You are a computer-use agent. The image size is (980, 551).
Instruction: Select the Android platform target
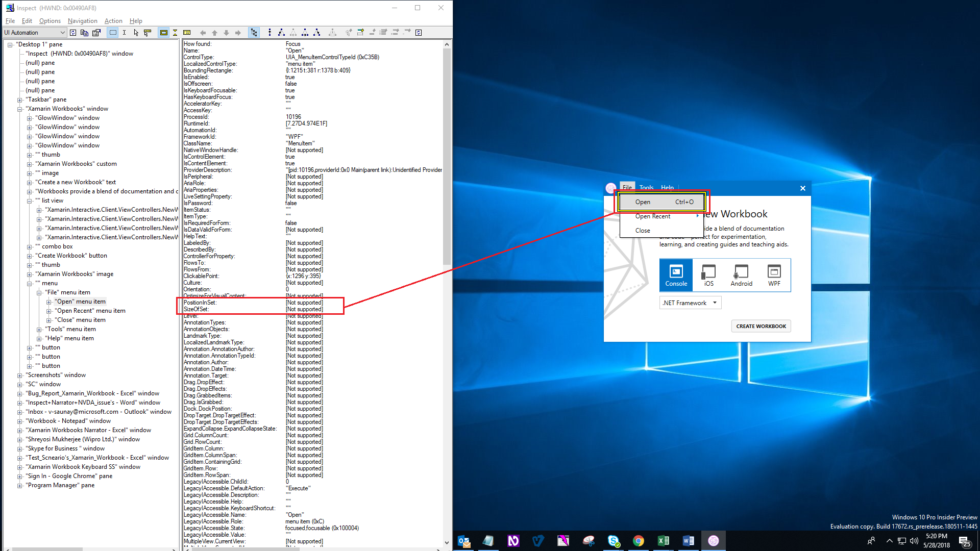[741, 275]
